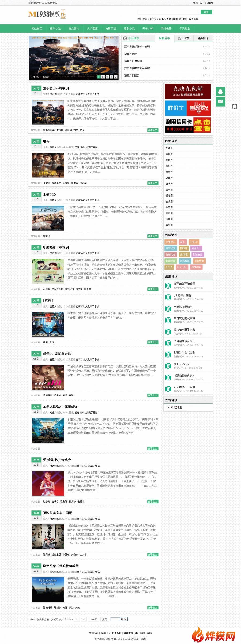Go to slide 5 of the banner carousel

tap(116, 77)
